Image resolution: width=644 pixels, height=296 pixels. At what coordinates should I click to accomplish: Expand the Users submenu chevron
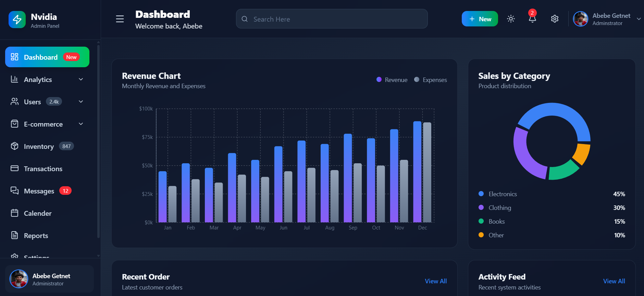tap(81, 102)
